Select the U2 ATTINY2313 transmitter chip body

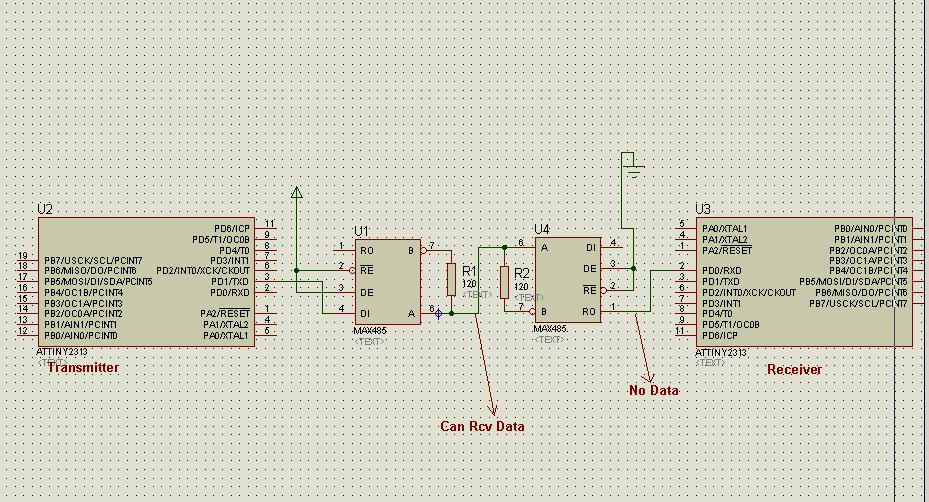tap(147, 282)
